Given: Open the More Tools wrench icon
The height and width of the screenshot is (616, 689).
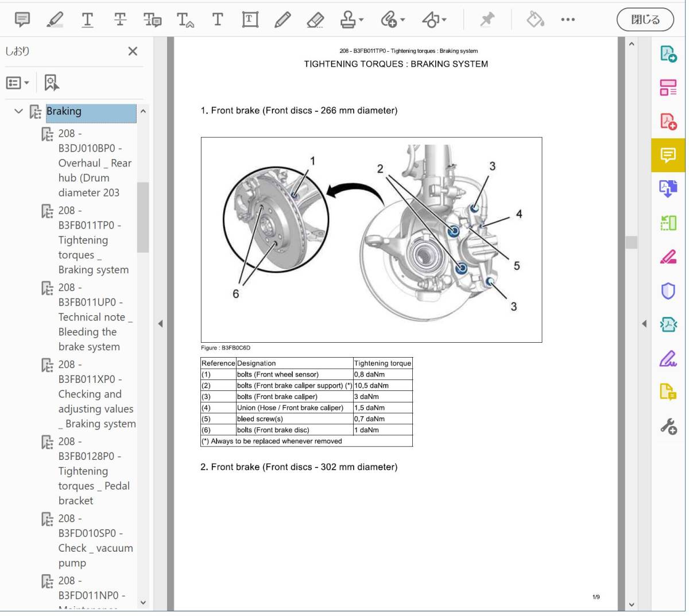Looking at the screenshot, I should [668, 427].
